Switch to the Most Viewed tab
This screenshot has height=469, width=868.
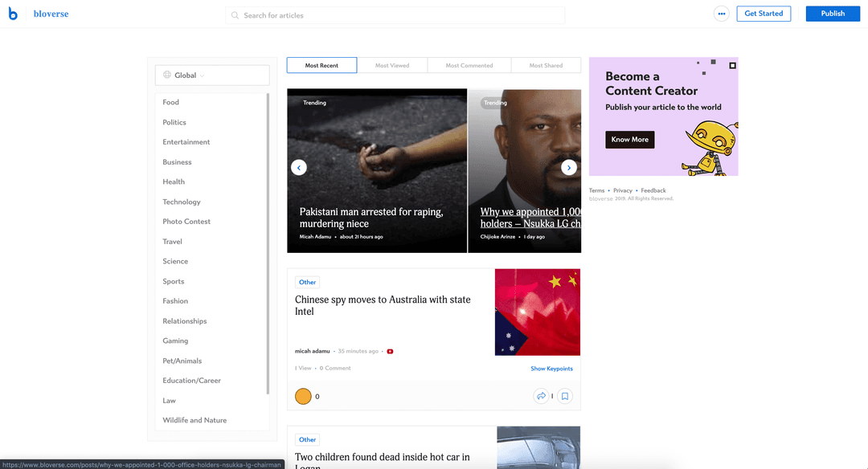(393, 65)
